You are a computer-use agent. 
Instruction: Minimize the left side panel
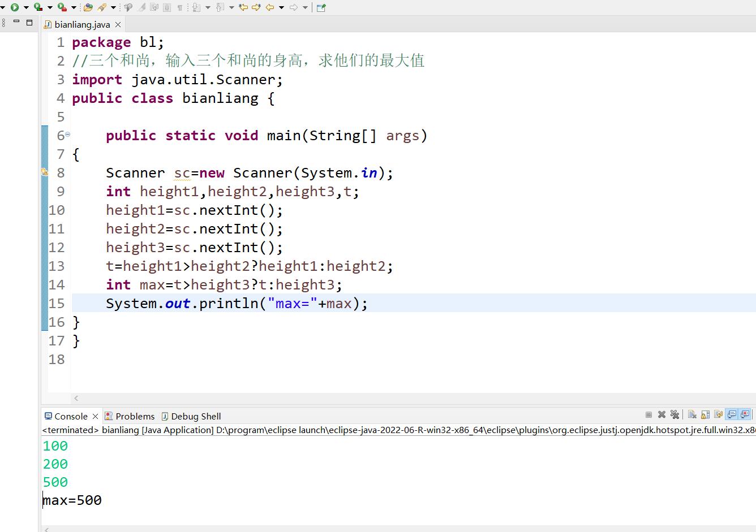16,22
